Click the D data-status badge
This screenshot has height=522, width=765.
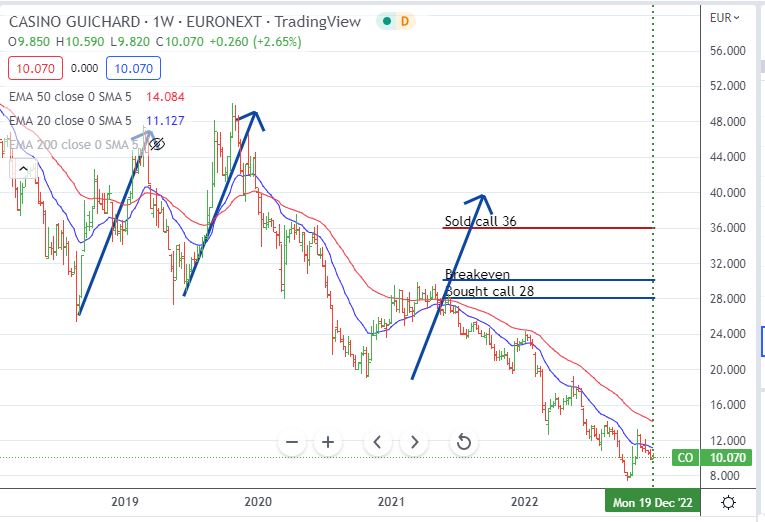point(404,21)
